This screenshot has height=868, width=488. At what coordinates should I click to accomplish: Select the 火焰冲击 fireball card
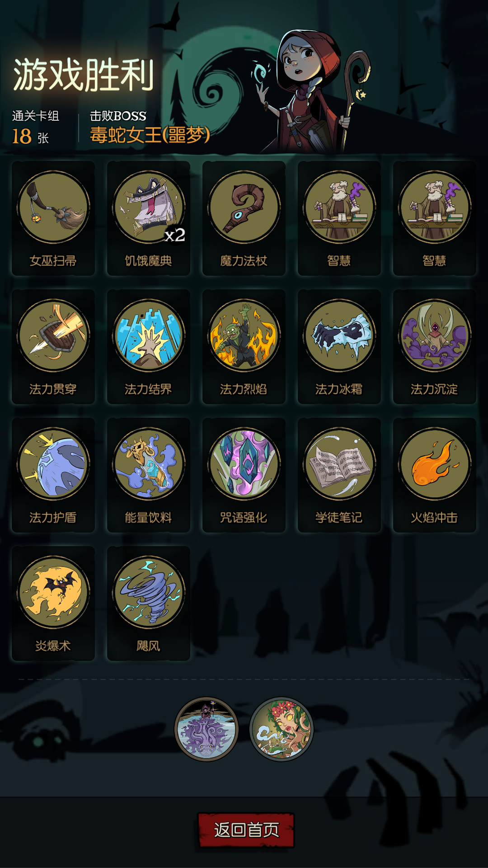click(x=435, y=475)
